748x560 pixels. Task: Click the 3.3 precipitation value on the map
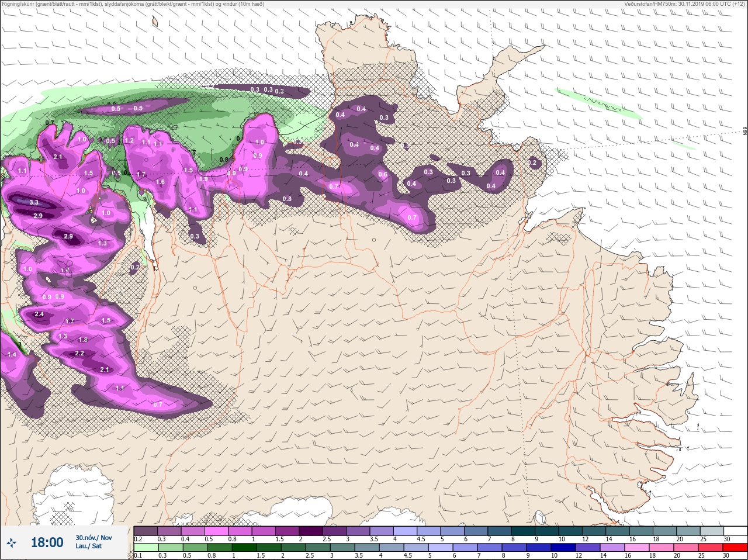coord(34,203)
